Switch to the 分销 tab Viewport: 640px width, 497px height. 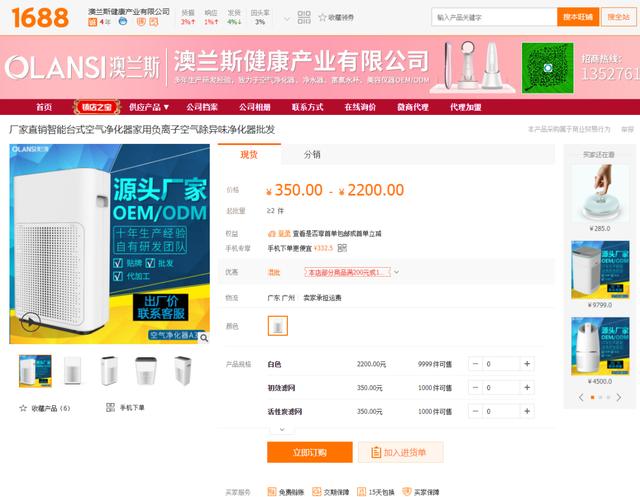pos(312,154)
